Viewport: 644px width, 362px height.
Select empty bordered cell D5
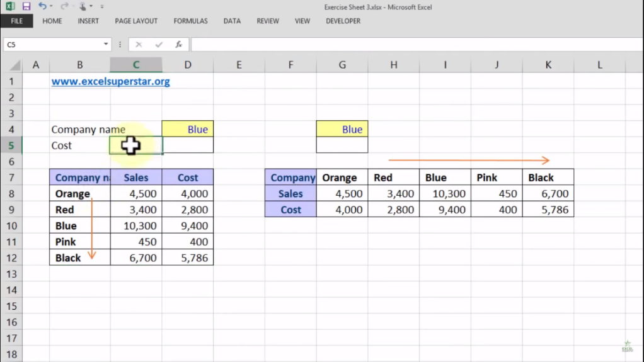coord(188,145)
